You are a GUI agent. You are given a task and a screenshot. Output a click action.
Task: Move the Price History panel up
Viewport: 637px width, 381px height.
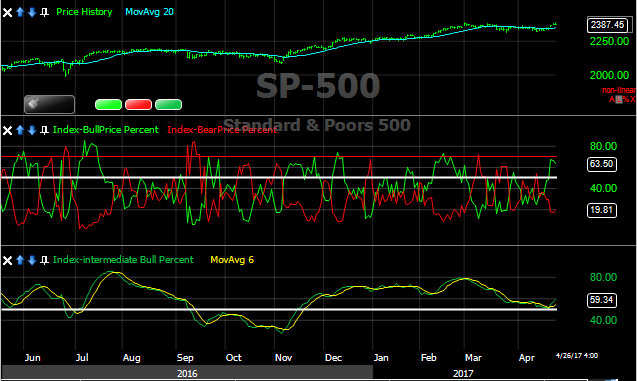click(20, 12)
